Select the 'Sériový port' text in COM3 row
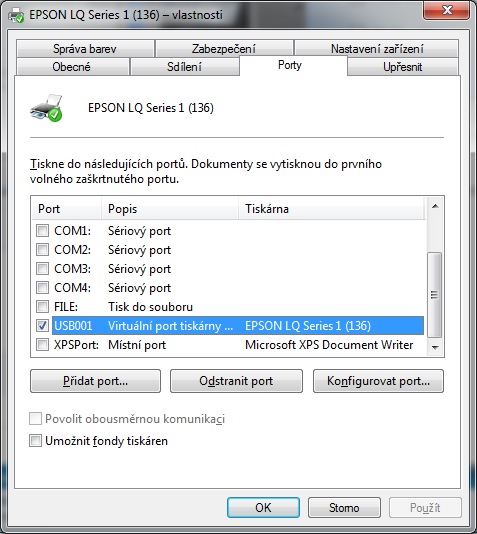 (140, 269)
